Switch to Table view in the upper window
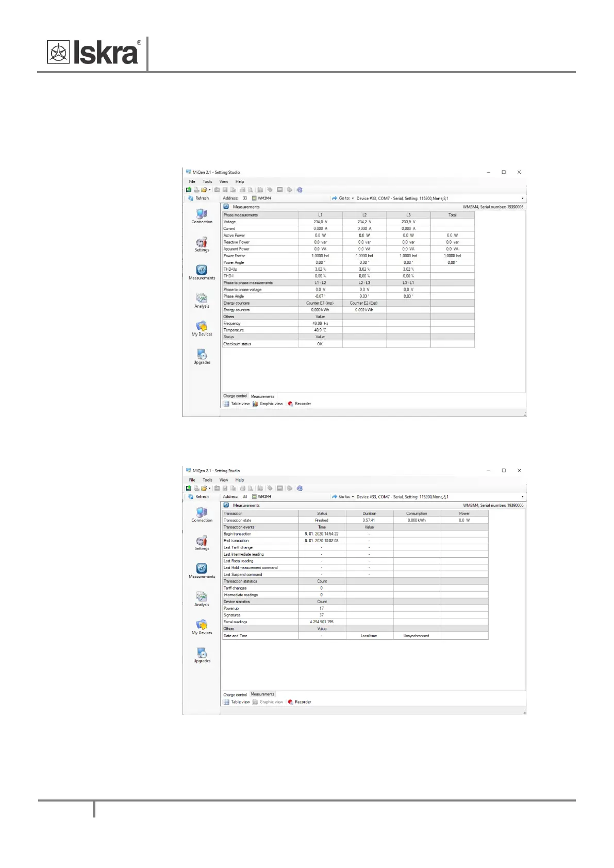The width and height of the screenshot is (614, 868). 237,404
